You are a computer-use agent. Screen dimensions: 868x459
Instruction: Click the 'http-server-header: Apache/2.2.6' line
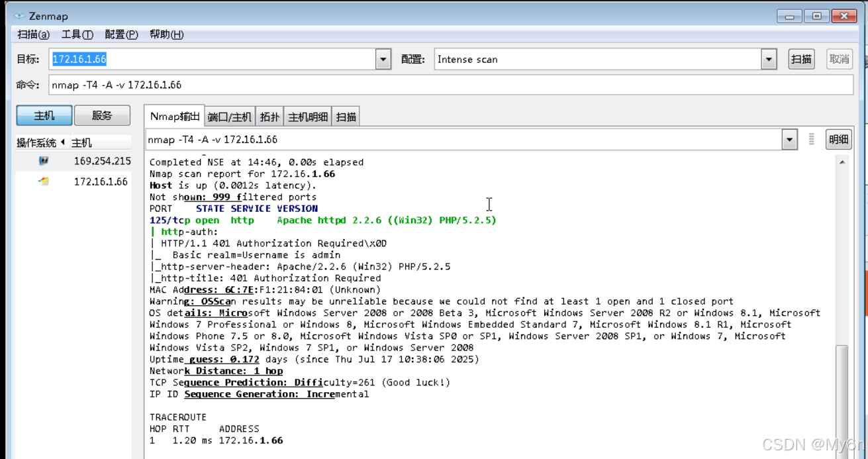point(300,266)
